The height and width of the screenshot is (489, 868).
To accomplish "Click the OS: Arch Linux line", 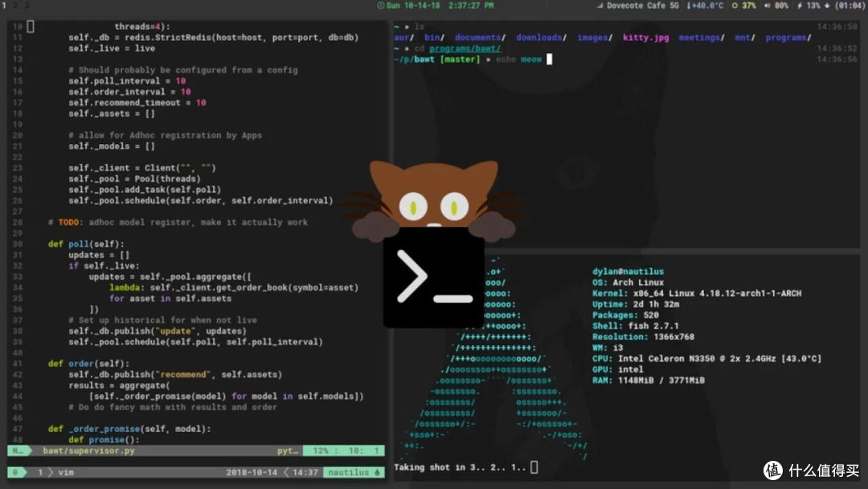I will (x=628, y=282).
